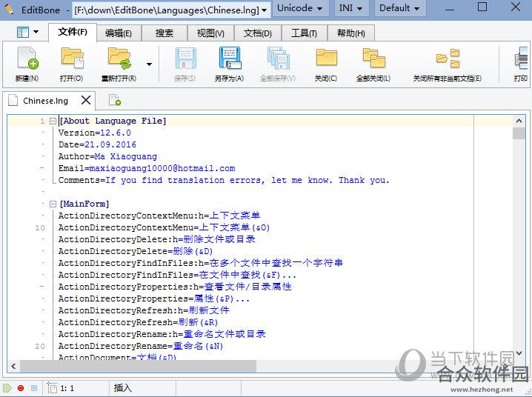Click the Author=Ma Xiaoguang line
Image resolution: width=532 pixels, height=397 pixels.
(x=107, y=156)
